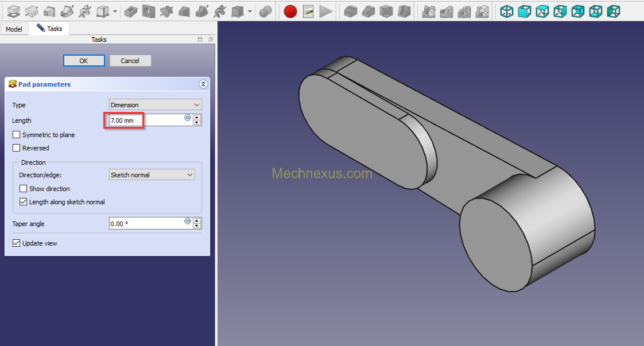The height and width of the screenshot is (346, 644).
Task: Switch to top view cube icon
Action: click(542, 11)
